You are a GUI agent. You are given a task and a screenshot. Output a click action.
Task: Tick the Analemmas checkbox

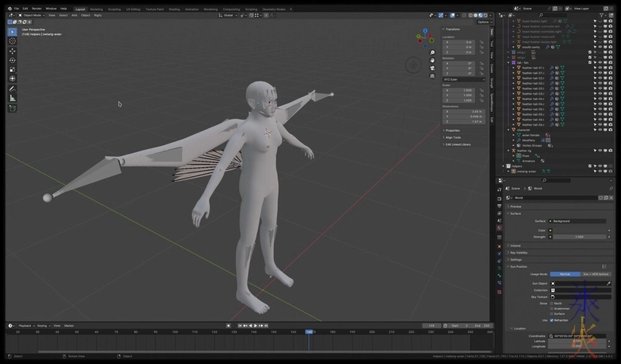(x=552, y=309)
